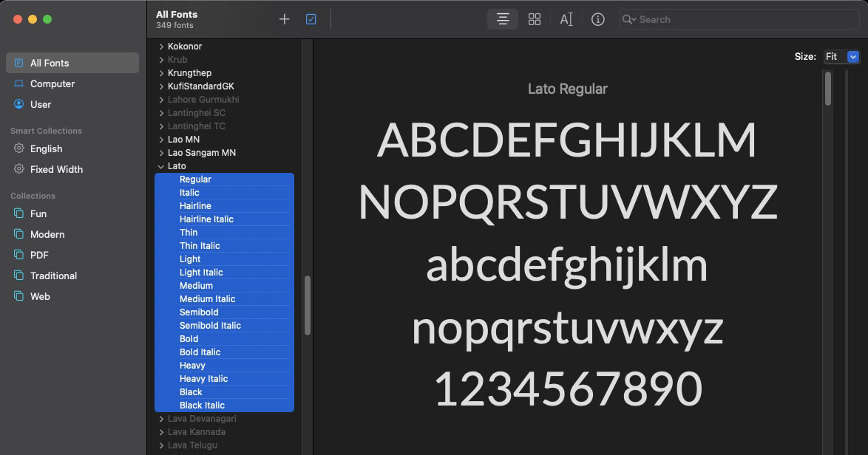This screenshot has width=868, height=455.
Task: Expand the Lava Devanagari family
Action: (161, 419)
